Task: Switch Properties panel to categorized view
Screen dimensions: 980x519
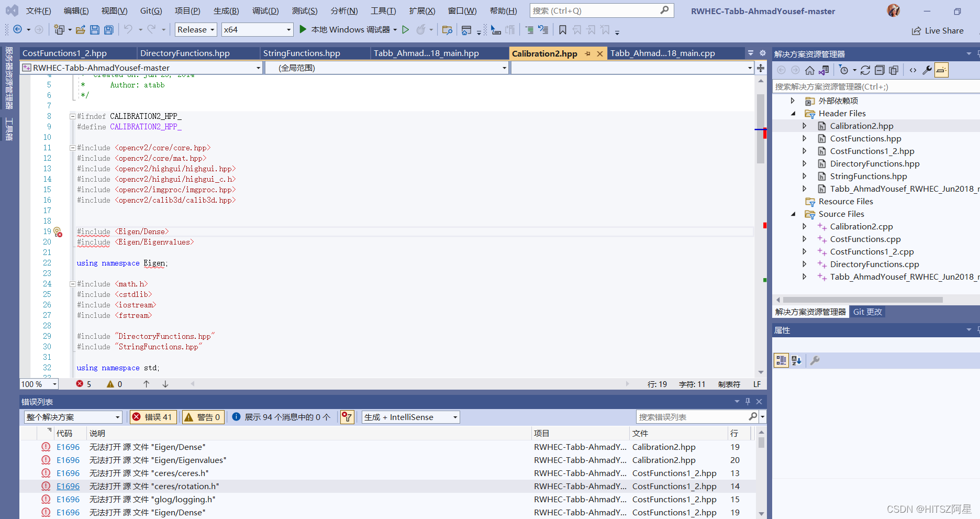Action: tap(782, 360)
